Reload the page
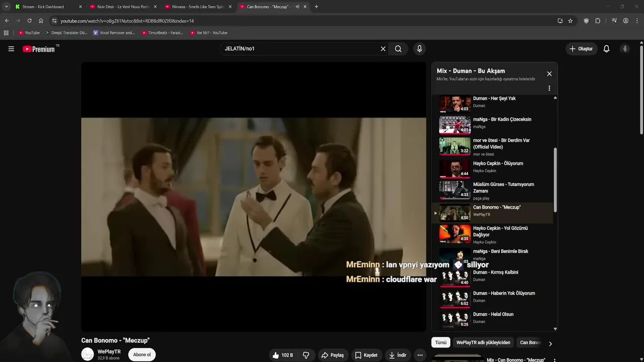Screen dimensions: 644x362 pyautogui.click(x=29, y=21)
